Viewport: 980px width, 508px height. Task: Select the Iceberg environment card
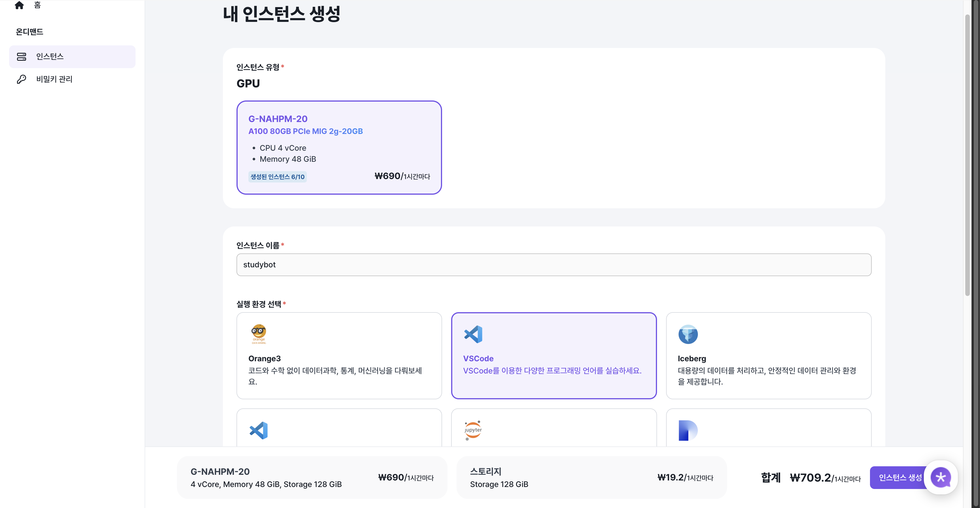(x=768, y=355)
